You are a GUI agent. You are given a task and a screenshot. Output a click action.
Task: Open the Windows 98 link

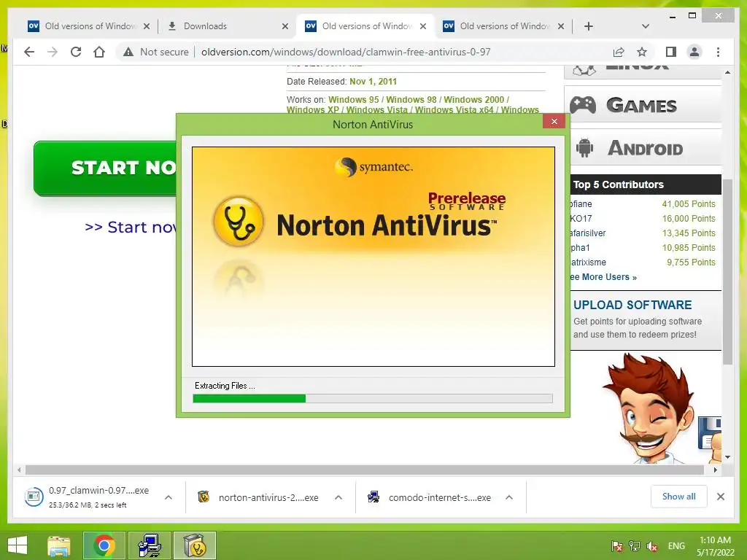(x=411, y=99)
